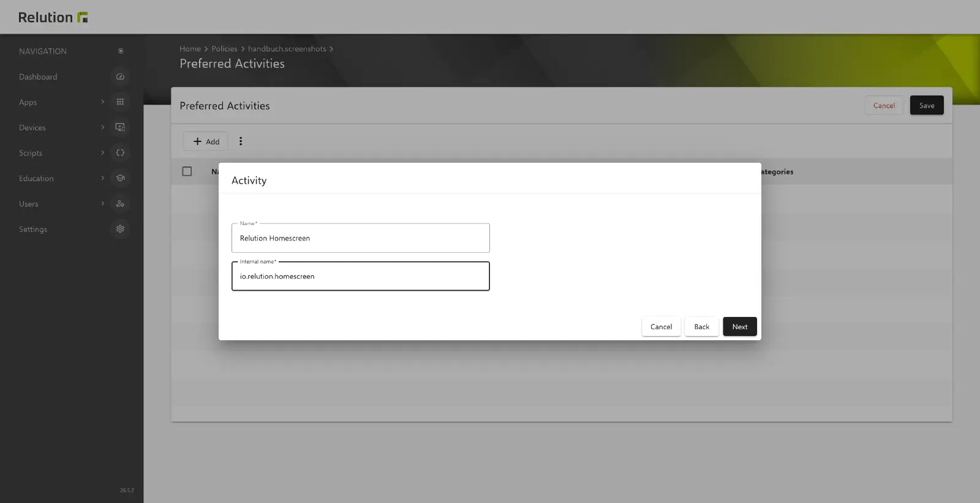Click the Scripts braces icon

coord(120,153)
